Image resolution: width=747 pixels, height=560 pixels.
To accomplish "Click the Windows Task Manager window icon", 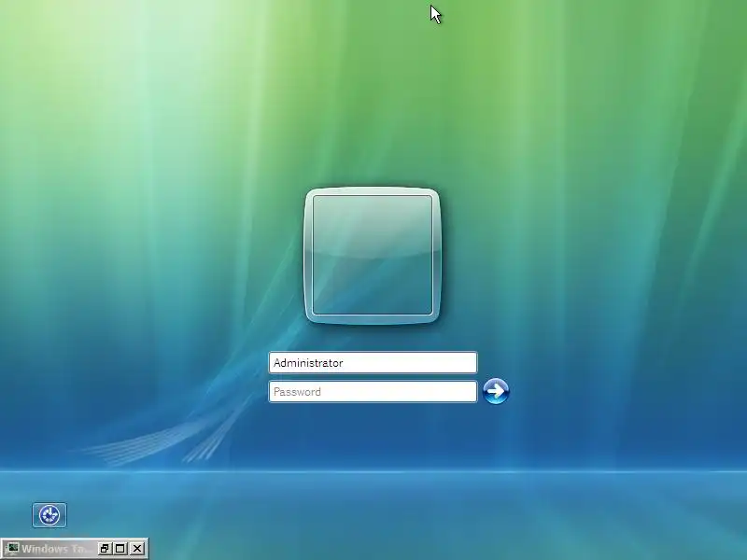I will pos(12,549).
